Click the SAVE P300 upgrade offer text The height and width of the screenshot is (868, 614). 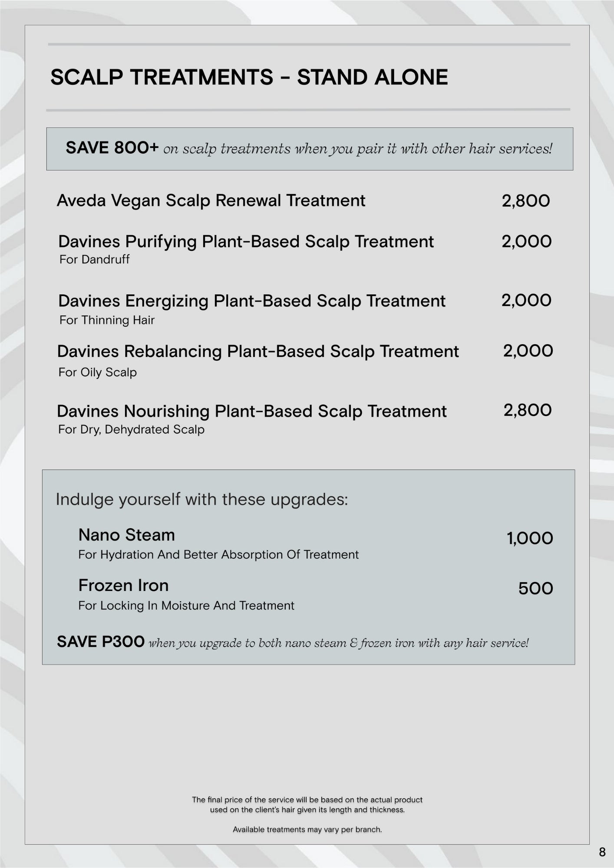[293, 642]
